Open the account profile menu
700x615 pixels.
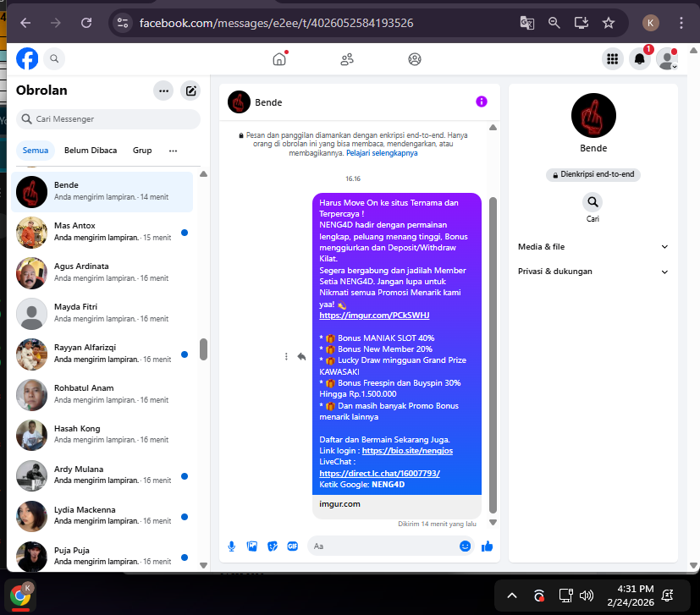point(667,59)
